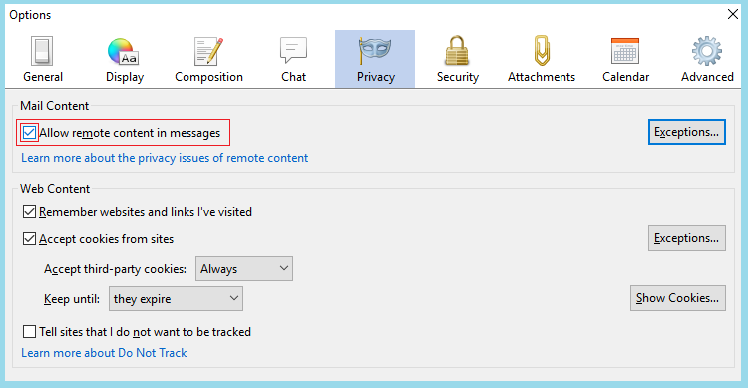748x388 pixels.
Task: Disable Accept cookies from sites checkbox
Action: (x=29, y=239)
